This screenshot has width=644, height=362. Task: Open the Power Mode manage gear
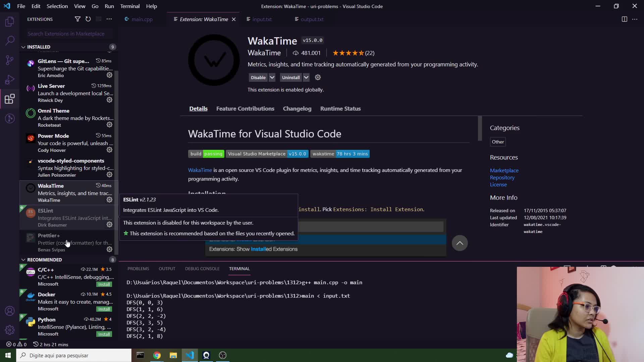pyautogui.click(x=109, y=150)
